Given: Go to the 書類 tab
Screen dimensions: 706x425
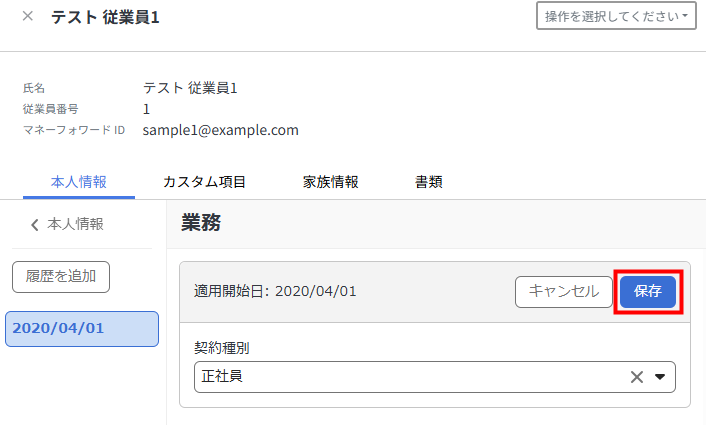Looking at the screenshot, I should (x=429, y=182).
